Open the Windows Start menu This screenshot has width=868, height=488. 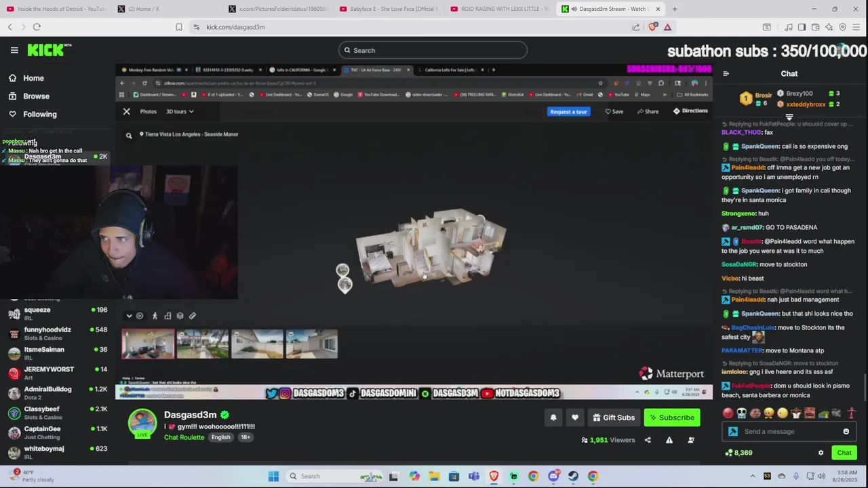click(x=273, y=476)
